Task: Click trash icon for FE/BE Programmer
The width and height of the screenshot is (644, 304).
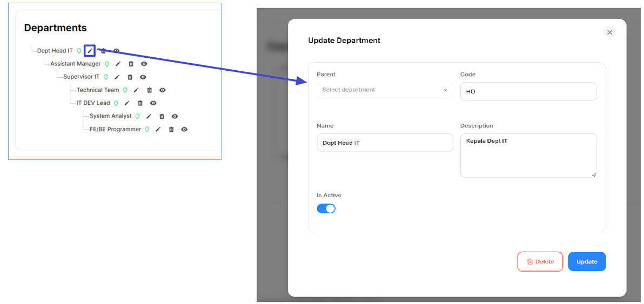Action: pyautogui.click(x=171, y=130)
